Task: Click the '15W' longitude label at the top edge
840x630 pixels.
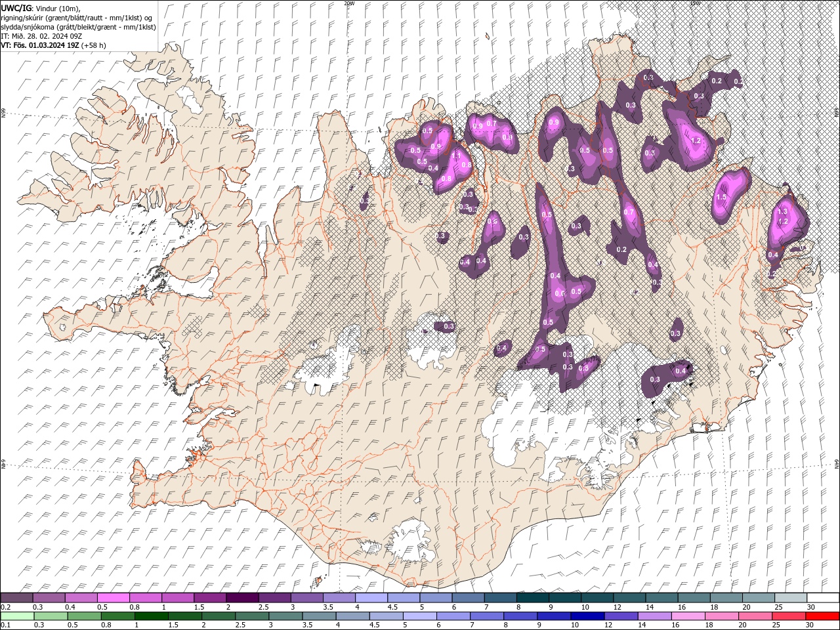Action: [x=695, y=3]
